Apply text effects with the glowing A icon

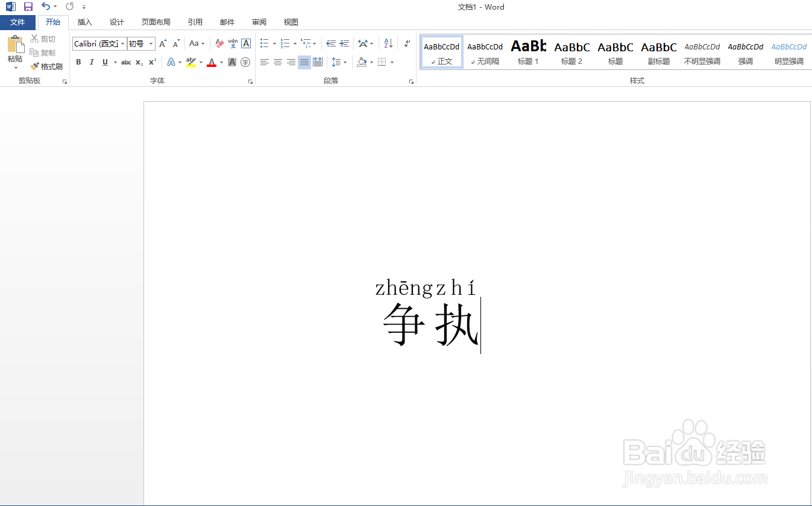[x=171, y=62]
